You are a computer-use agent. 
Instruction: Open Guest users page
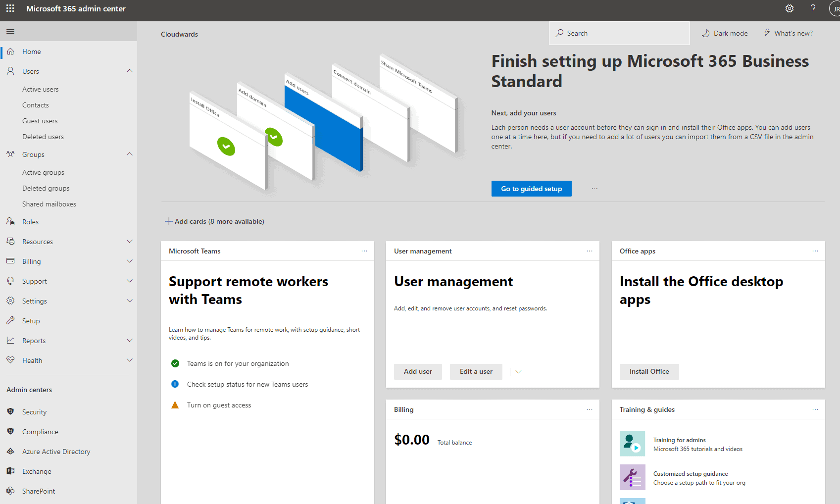pyautogui.click(x=40, y=121)
